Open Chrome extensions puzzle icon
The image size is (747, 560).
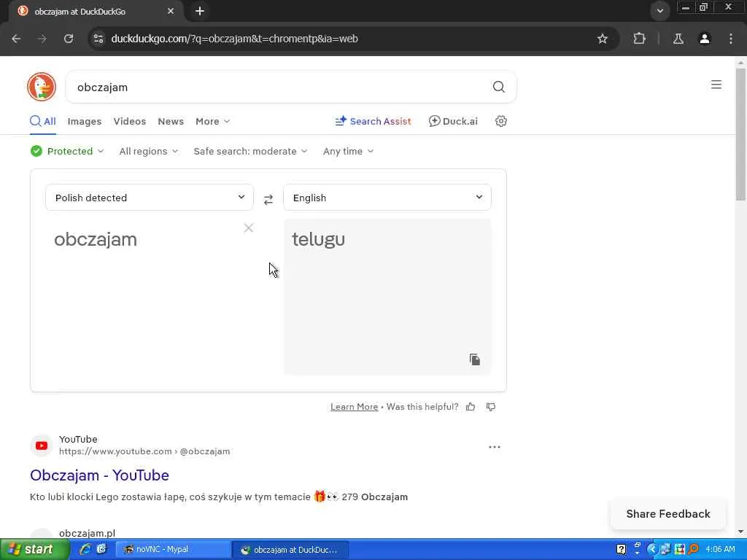click(639, 39)
